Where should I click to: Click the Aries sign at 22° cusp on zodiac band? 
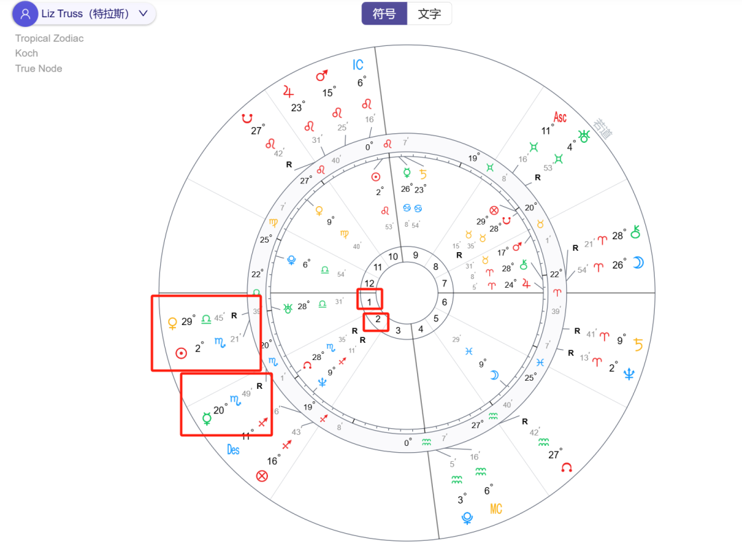[x=556, y=292]
